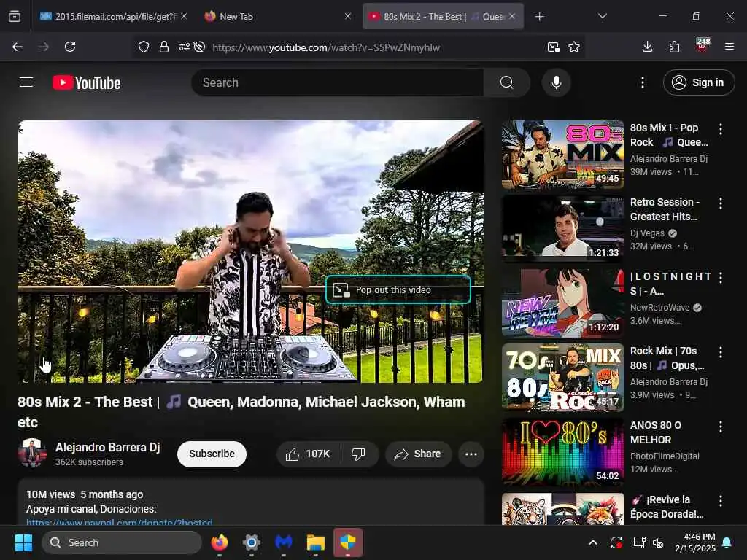
Task: Go back with browser back arrow
Action: [18, 47]
